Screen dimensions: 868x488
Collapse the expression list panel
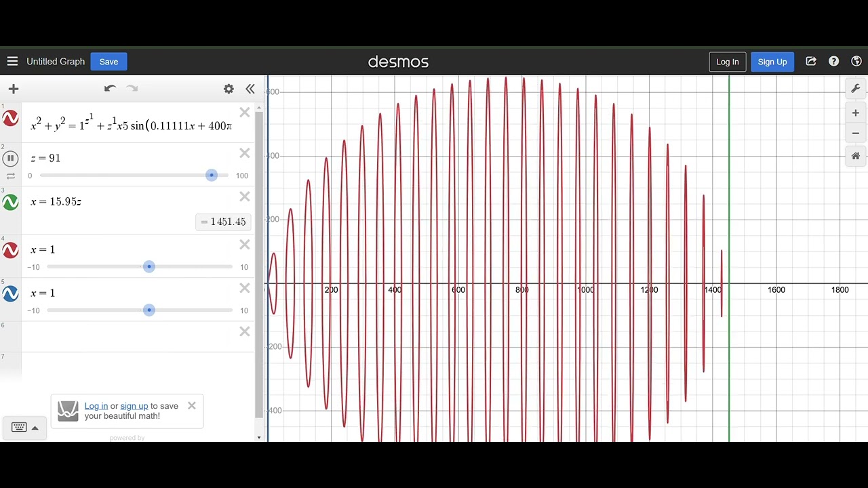click(250, 89)
